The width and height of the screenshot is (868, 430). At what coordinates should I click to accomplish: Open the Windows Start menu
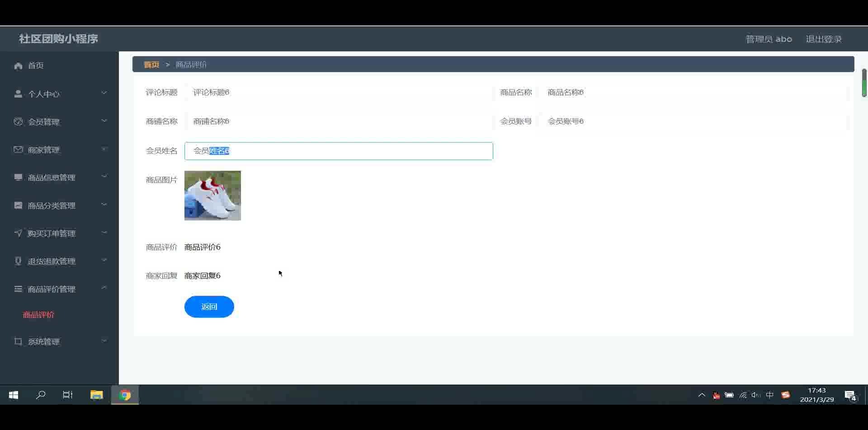14,395
